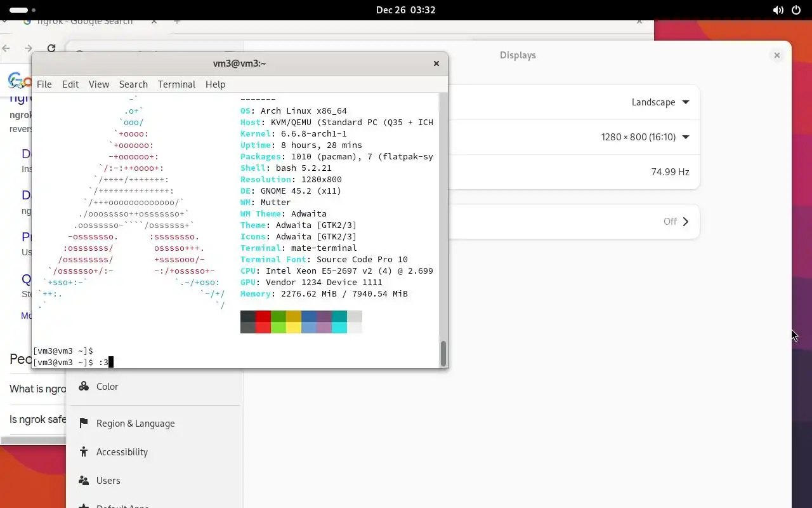Open the 1280 × 800 (16:10) resolution dropdown
Viewport: 812px width, 508px height.
(x=645, y=137)
